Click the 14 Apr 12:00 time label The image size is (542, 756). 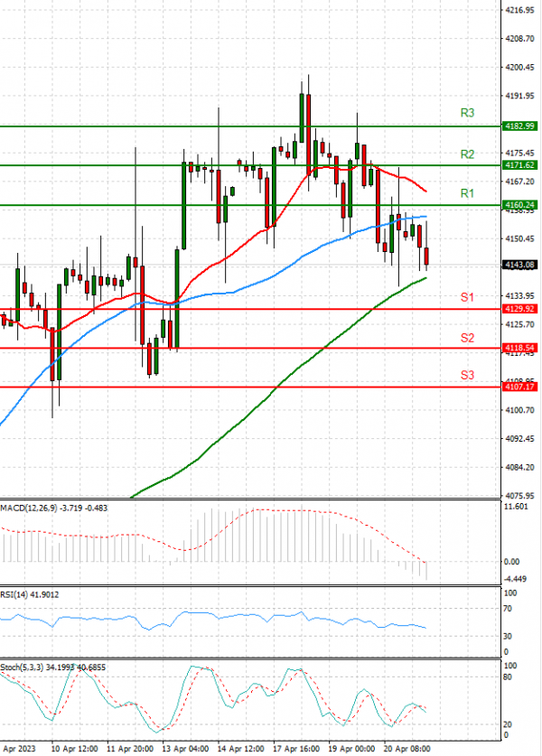coord(240,749)
